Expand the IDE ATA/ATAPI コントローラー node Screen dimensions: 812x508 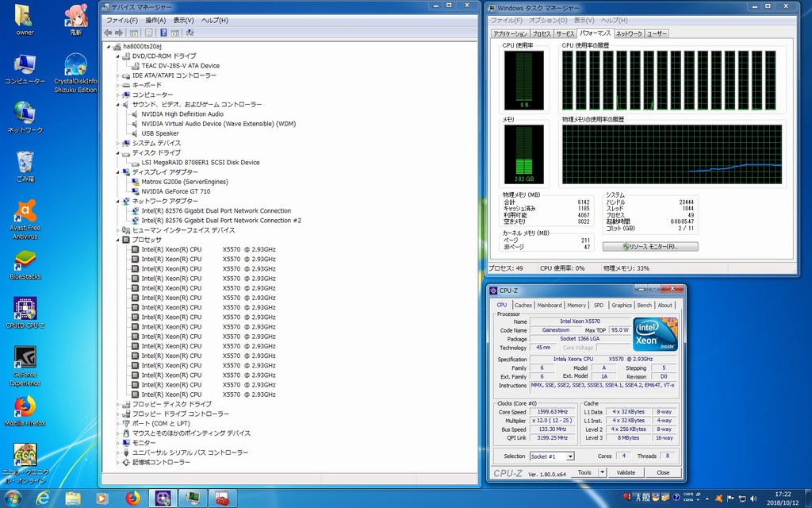click(117, 75)
